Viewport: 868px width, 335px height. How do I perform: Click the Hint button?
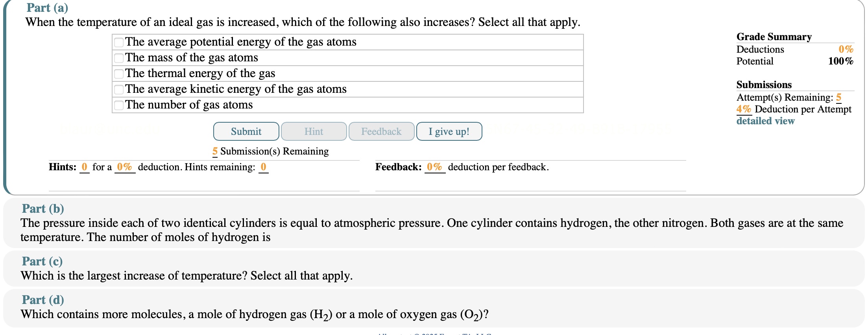point(314,131)
